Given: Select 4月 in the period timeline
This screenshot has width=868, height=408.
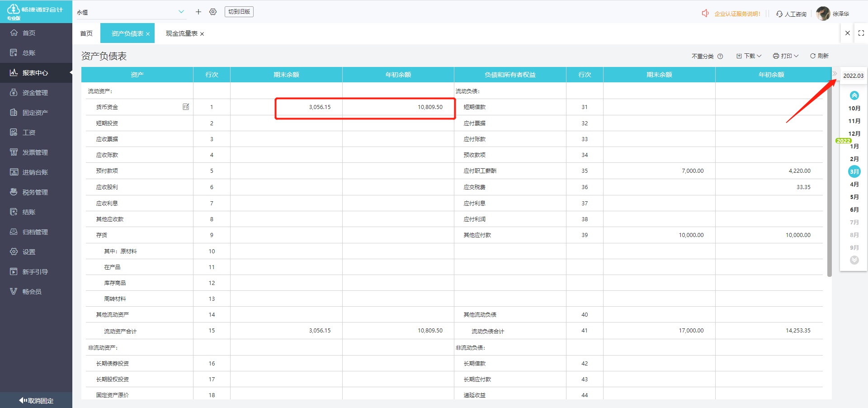Looking at the screenshot, I should [854, 185].
